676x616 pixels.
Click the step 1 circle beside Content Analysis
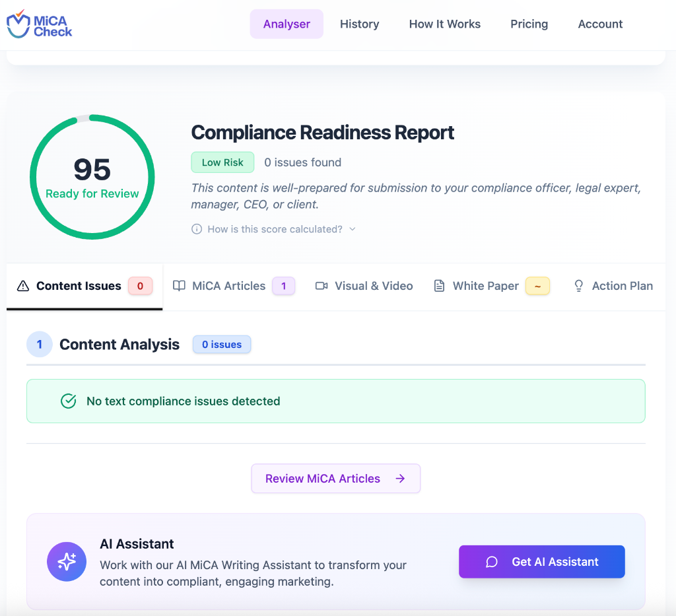coord(39,345)
